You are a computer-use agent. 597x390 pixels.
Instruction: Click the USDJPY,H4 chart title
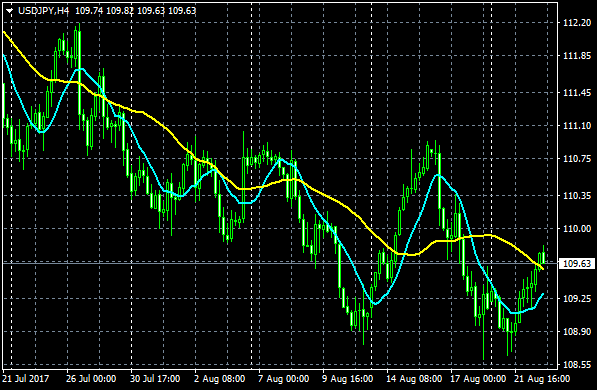(44, 11)
